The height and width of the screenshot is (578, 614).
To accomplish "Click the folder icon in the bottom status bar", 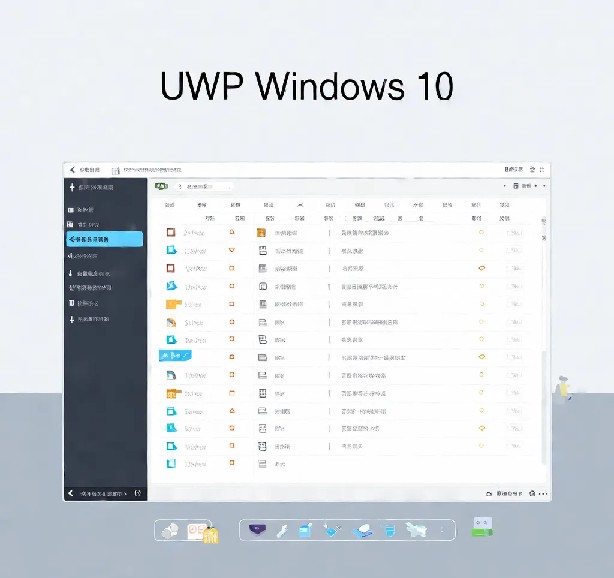I will (489, 494).
